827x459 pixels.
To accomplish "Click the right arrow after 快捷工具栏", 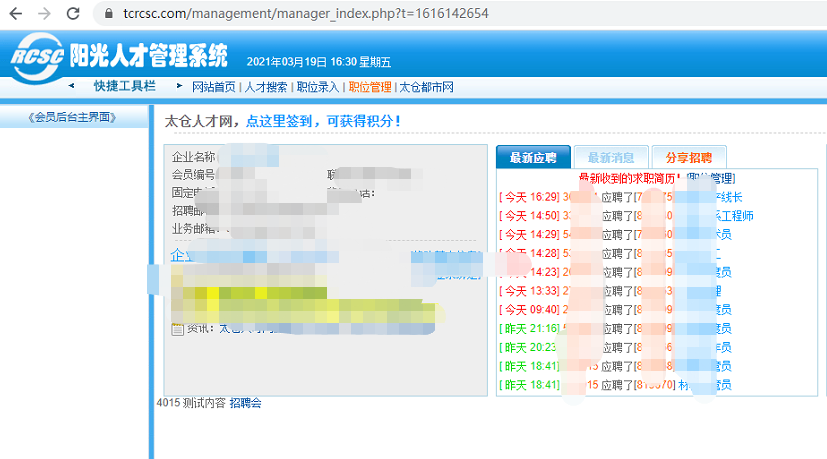I will click(x=179, y=85).
